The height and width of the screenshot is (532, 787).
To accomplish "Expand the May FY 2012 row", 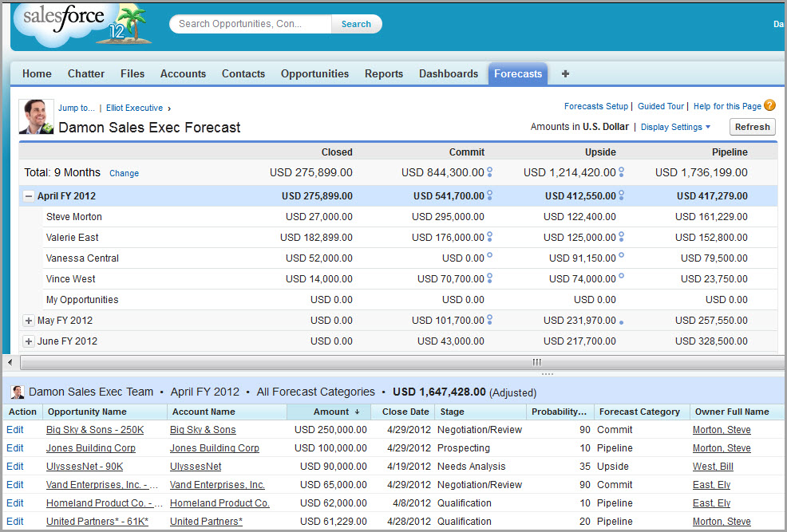I will point(29,321).
